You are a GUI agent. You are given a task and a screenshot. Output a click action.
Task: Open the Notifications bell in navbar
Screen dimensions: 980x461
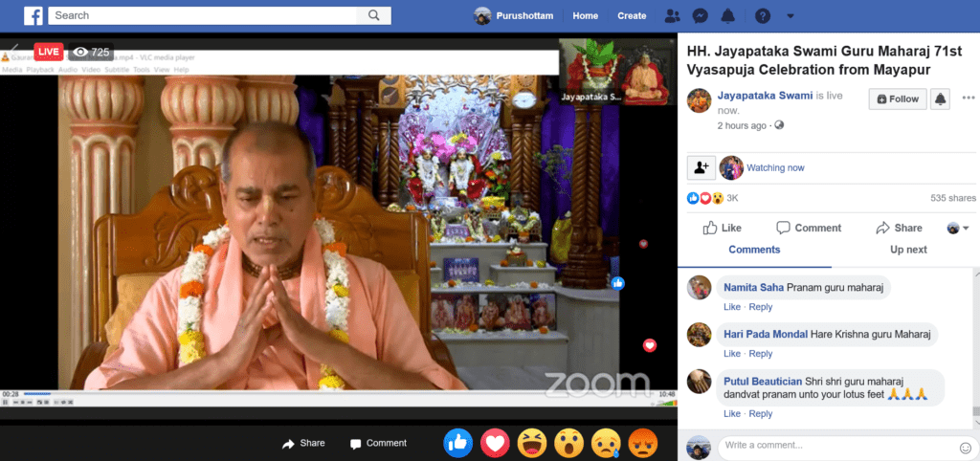(x=728, y=16)
